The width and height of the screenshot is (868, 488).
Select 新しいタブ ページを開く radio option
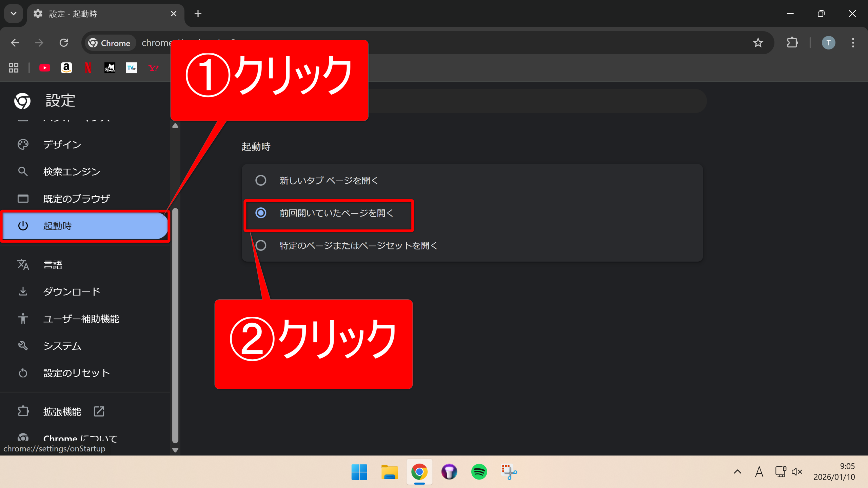tap(261, 180)
